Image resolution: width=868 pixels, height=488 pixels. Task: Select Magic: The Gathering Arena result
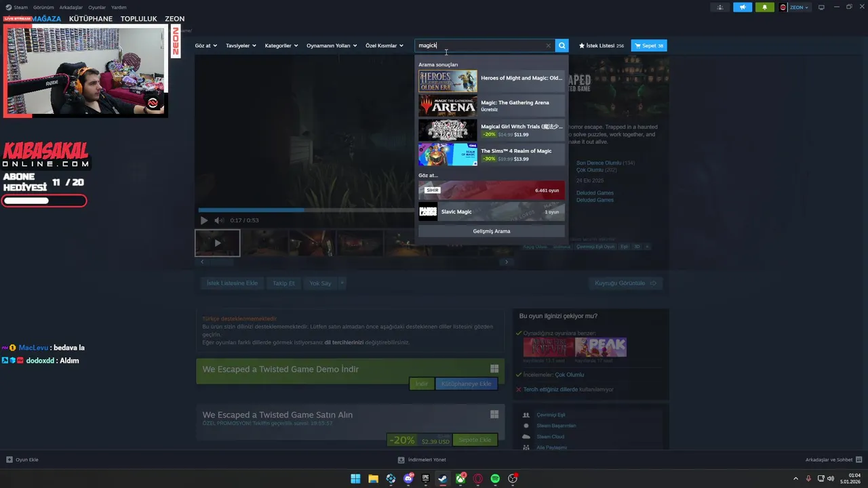click(x=491, y=106)
